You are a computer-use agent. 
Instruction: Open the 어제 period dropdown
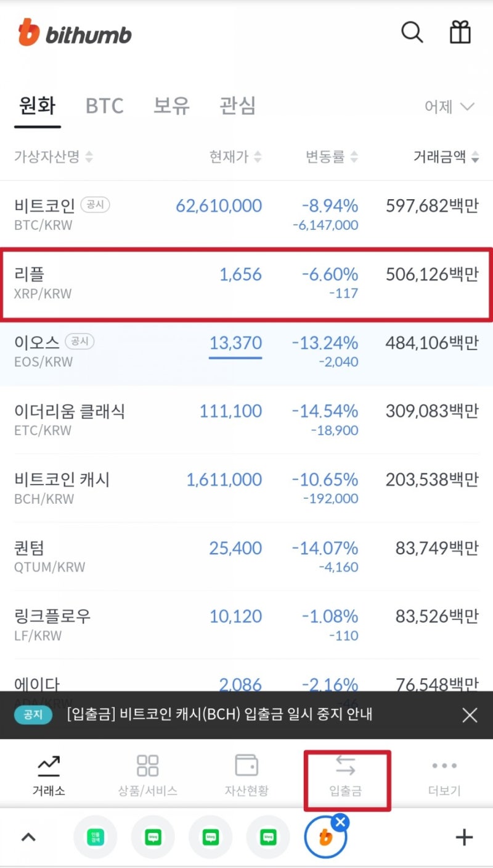(x=449, y=107)
